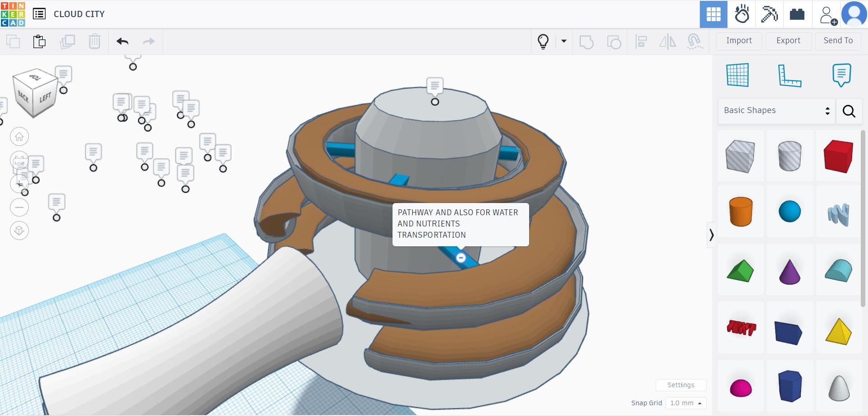The image size is (868, 416).
Task: Click the shapes panel scrollbar
Action: click(863, 218)
